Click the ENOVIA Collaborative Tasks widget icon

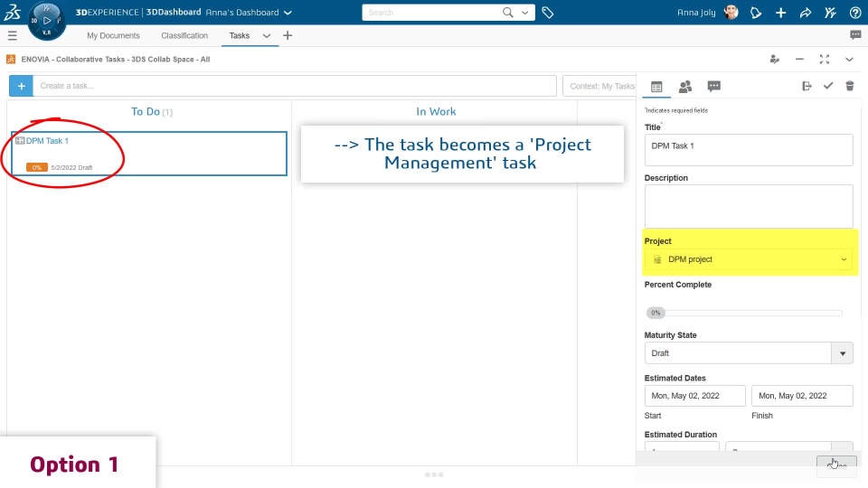(x=11, y=60)
